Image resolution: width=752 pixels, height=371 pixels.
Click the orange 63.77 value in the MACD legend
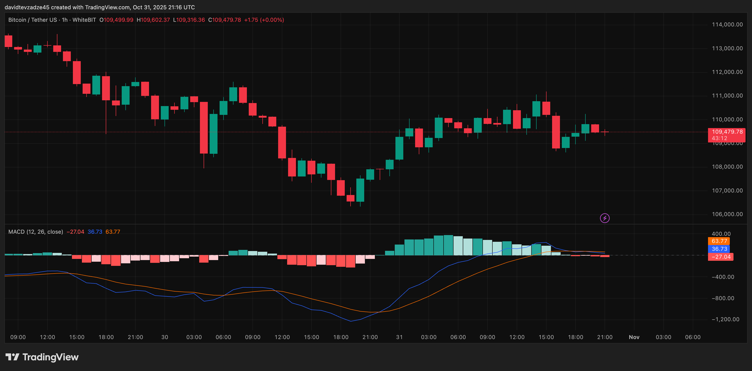pyautogui.click(x=113, y=232)
